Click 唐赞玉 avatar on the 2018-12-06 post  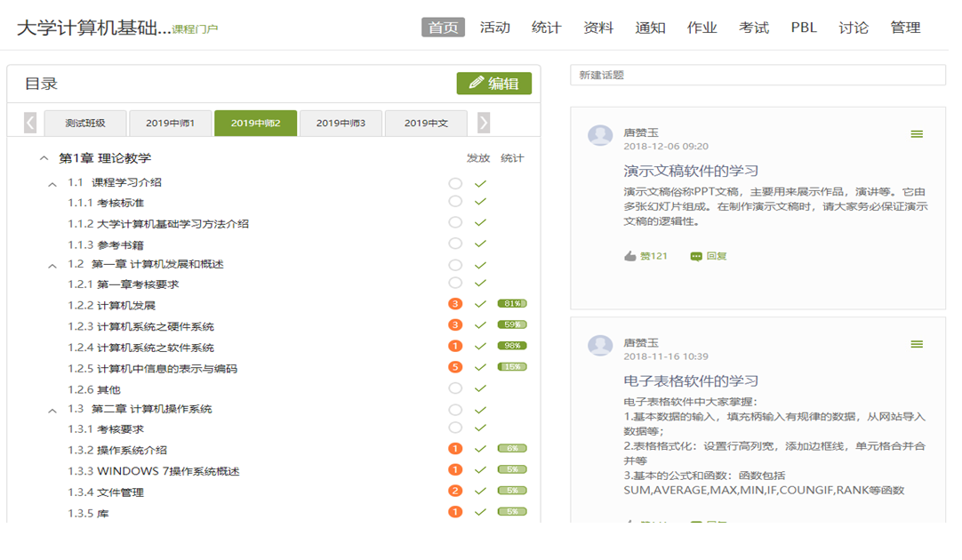click(x=600, y=135)
